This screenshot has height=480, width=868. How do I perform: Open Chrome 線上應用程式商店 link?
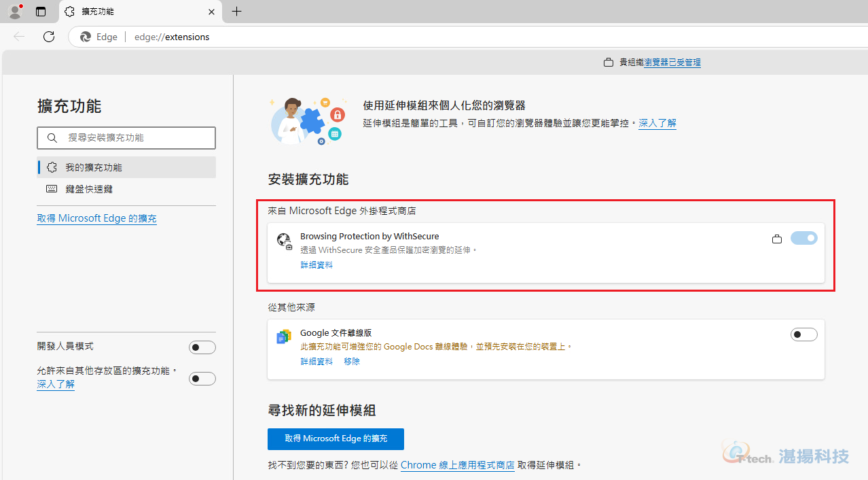pos(457,465)
